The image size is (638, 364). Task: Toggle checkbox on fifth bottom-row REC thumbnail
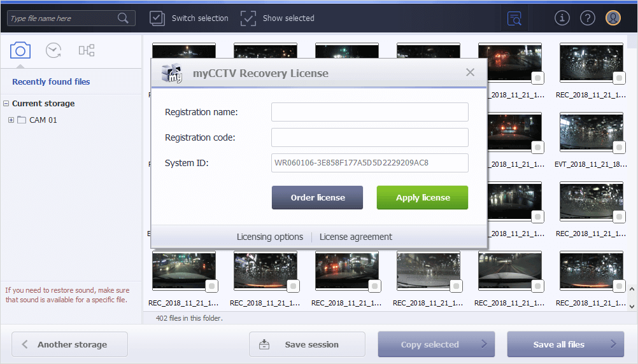538,286
